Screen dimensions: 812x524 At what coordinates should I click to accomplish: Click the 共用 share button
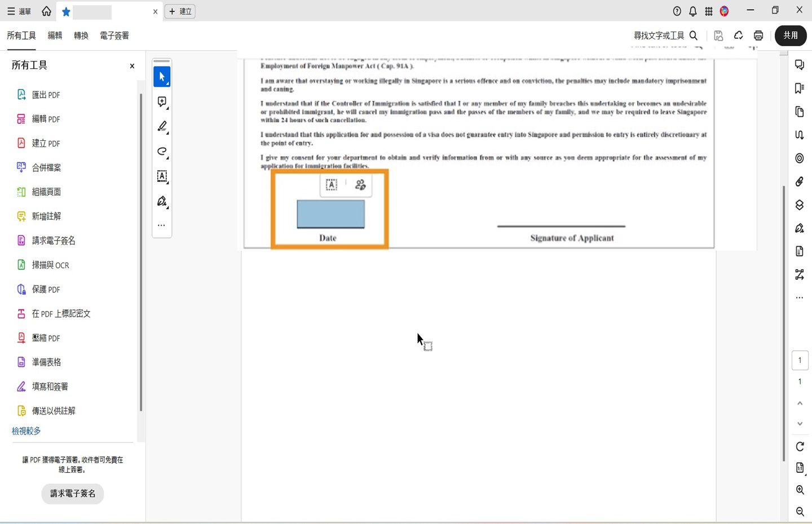click(x=791, y=35)
